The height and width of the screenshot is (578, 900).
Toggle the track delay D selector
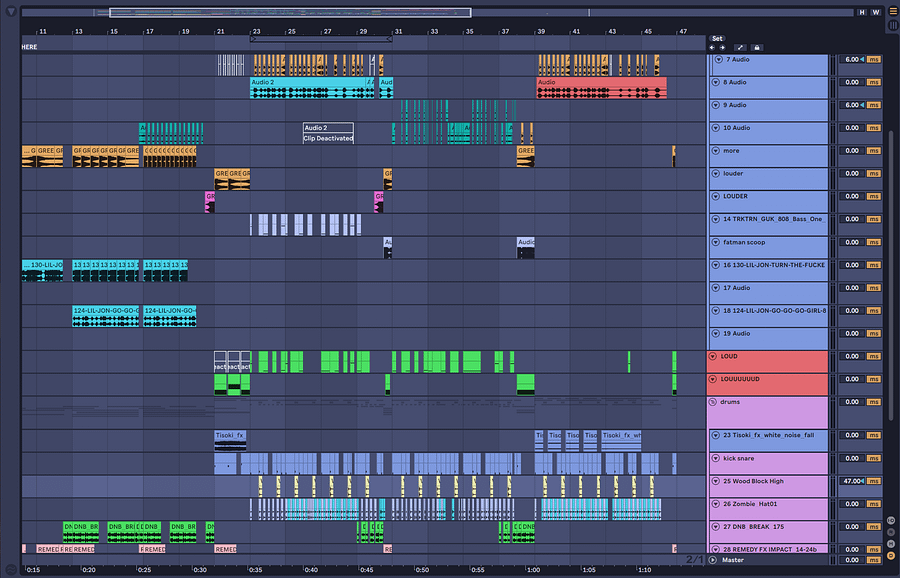(891, 555)
